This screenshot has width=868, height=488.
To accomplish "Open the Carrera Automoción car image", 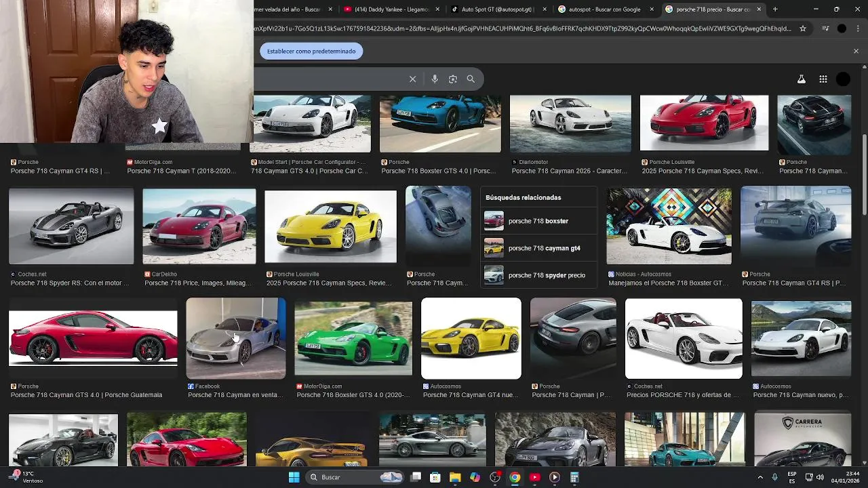I will click(x=802, y=439).
